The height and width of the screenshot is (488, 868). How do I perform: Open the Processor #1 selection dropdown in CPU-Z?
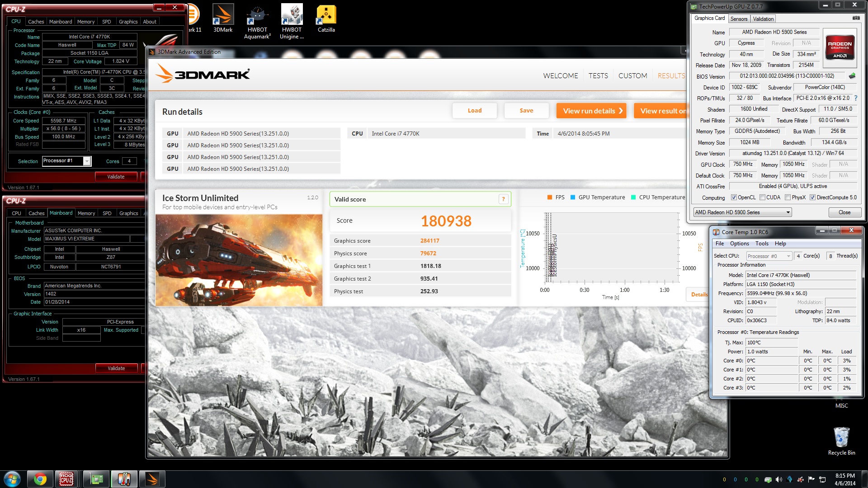pyautogui.click(x=66, y=161)
